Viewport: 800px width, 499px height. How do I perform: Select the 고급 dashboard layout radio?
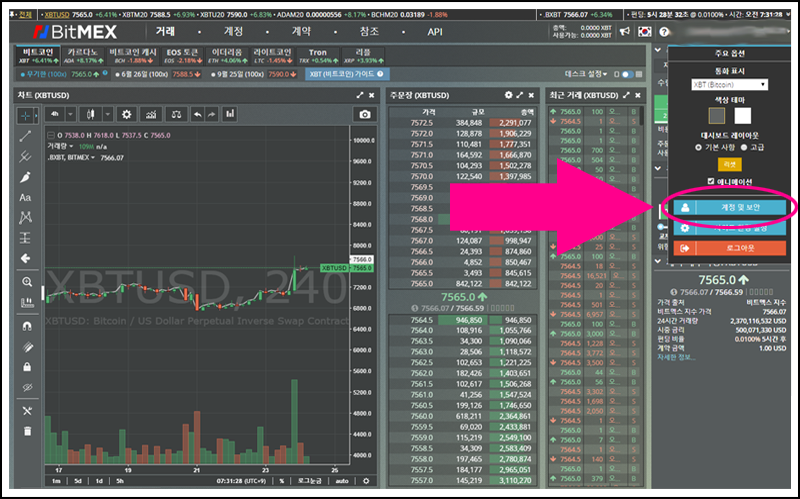[744, 147]
